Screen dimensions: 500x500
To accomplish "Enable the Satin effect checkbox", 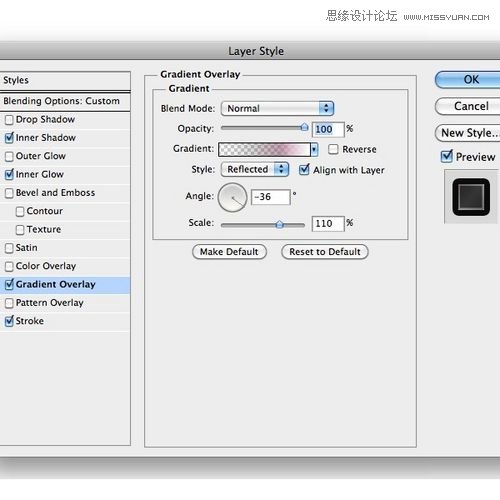I will click(9, 248).
